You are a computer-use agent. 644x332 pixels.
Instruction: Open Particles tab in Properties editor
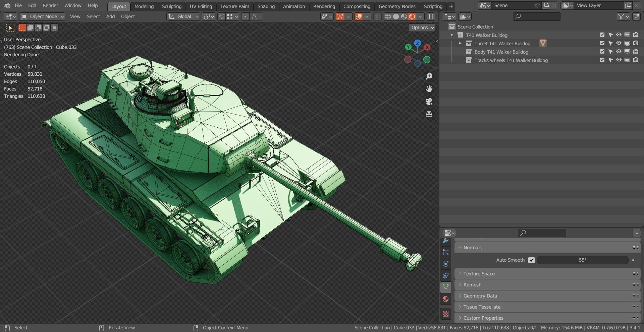coord(445,252)
